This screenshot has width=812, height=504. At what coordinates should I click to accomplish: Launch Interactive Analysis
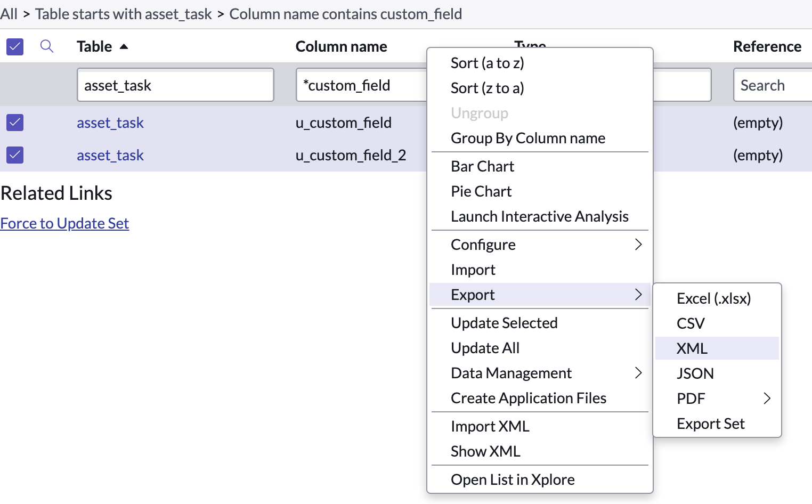tap(540, 216)
